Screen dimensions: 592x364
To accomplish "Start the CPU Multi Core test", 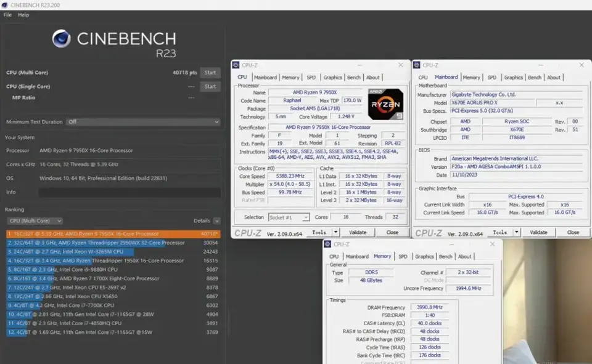I will [210, 73].
